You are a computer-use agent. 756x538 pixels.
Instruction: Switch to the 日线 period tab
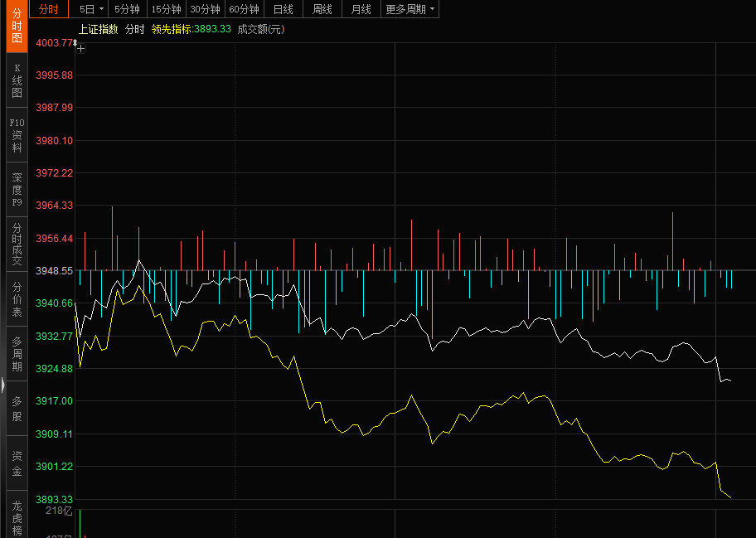coord(283,9)
